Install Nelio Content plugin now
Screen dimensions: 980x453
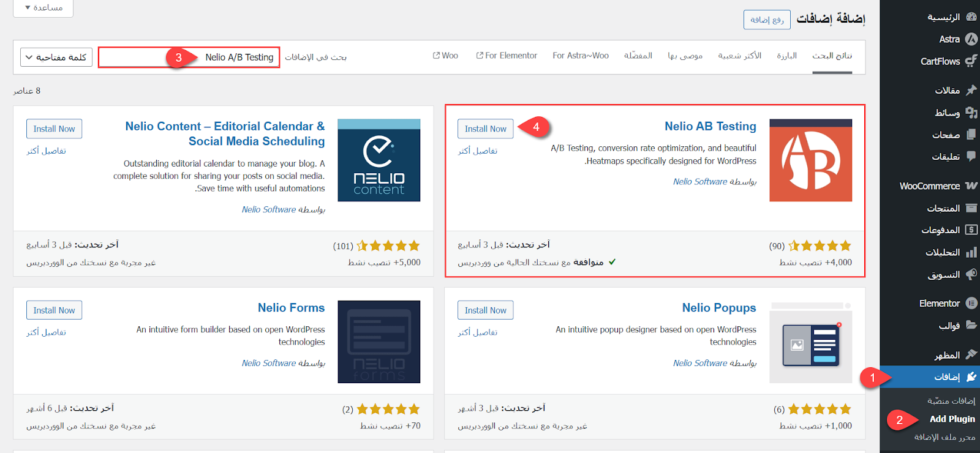tap(54, 129)
